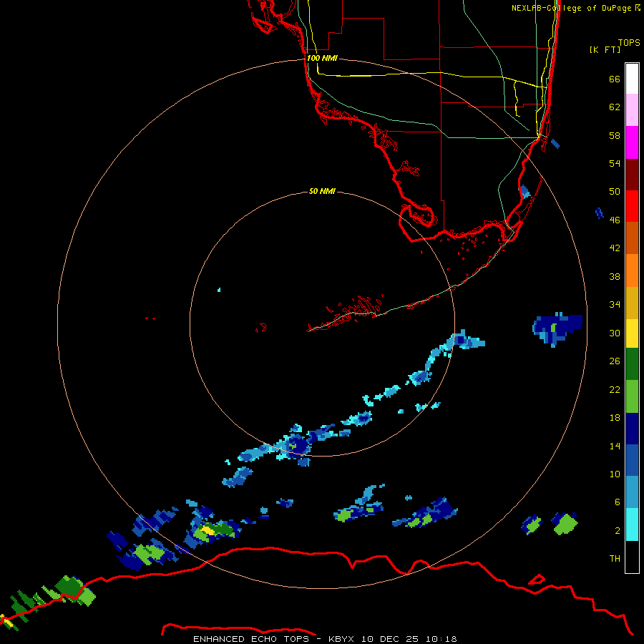644x644 pixels.
Task: Click the "42" legend value
Action: click(615, 248)
